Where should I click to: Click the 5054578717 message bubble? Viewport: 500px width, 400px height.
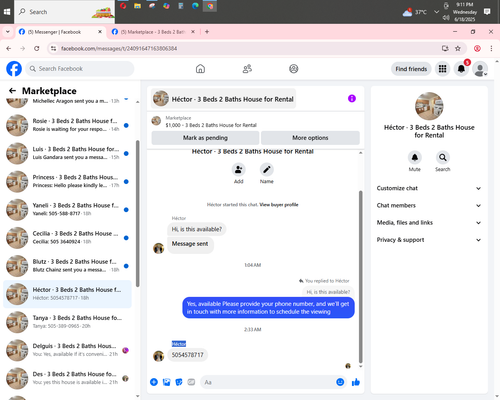click(x=187, y=355)
